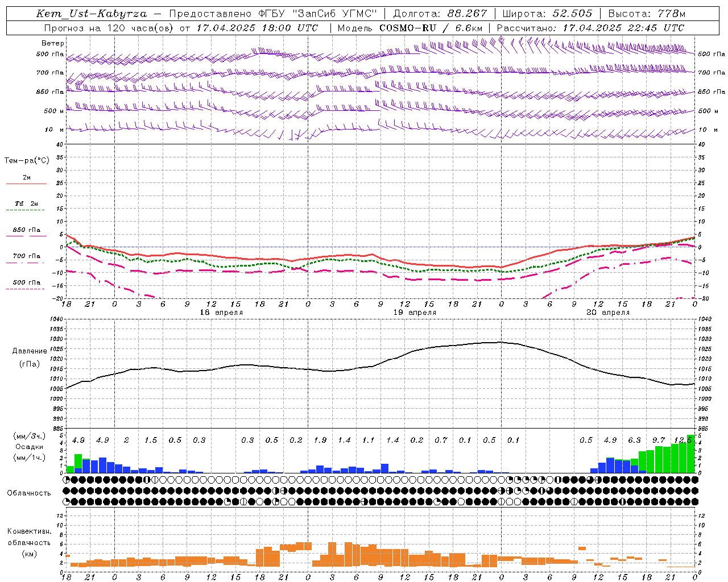Click the 500 гПа temperature legend entry
The image size is (728, 582).
(27, 282)
